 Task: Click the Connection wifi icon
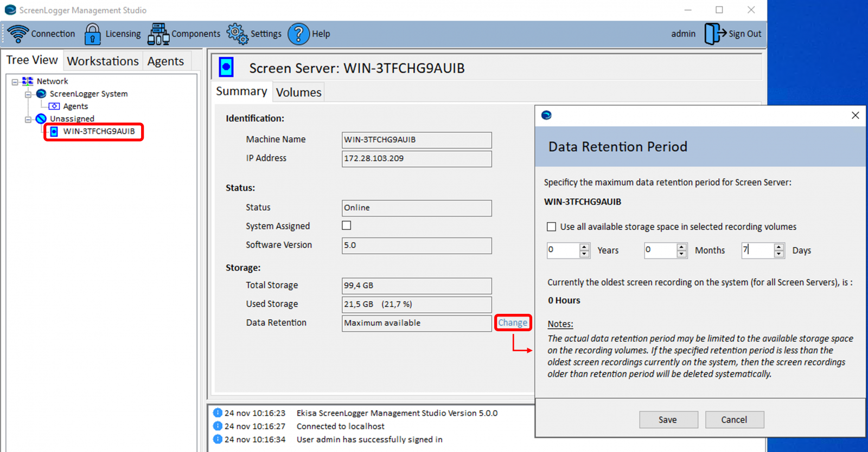point(18,34)
